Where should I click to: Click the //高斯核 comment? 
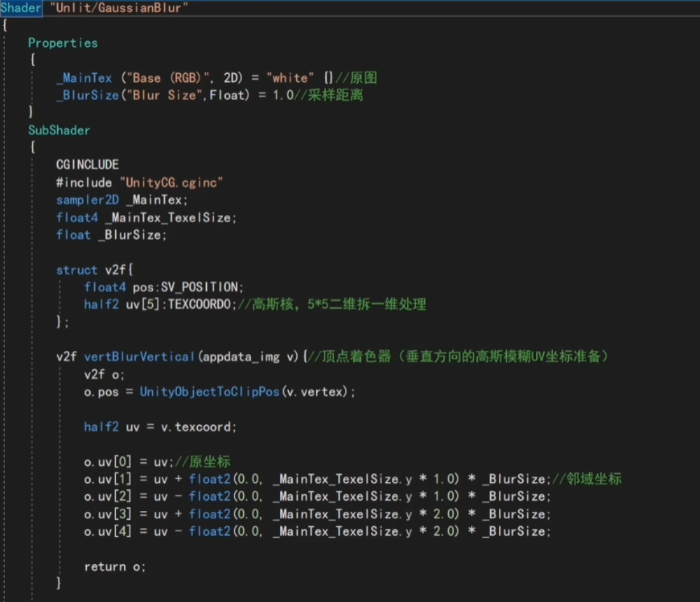pos(332,304)
